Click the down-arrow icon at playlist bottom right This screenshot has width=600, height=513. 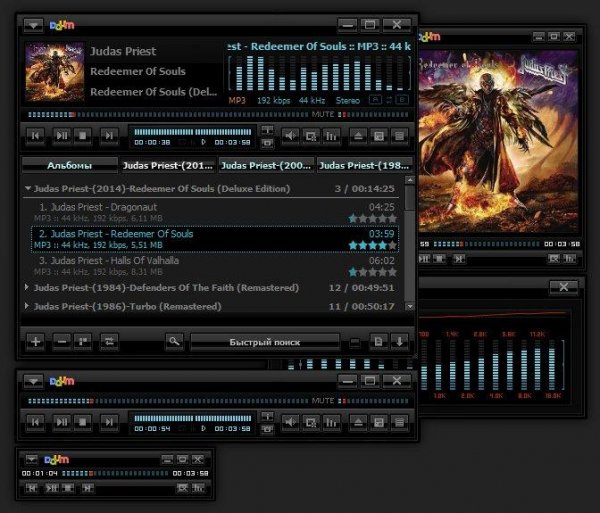click(399, 342)
